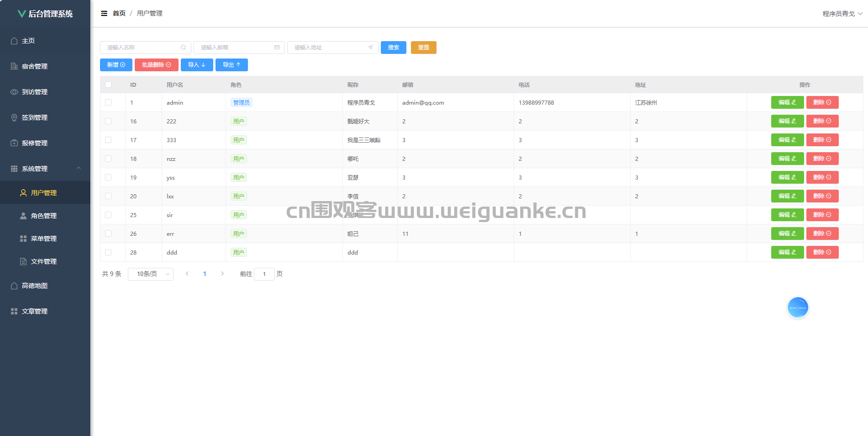Screen dimensions: 868x436
Task: Click the hamburger menu collapse icon
Action: coord(104,13)
